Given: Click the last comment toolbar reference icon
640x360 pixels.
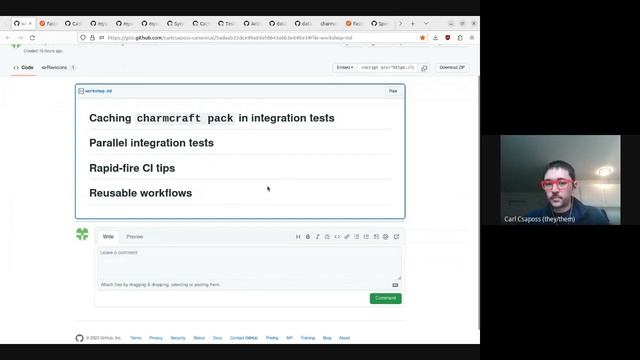Looking at the screenshot, I should (396, 237).
